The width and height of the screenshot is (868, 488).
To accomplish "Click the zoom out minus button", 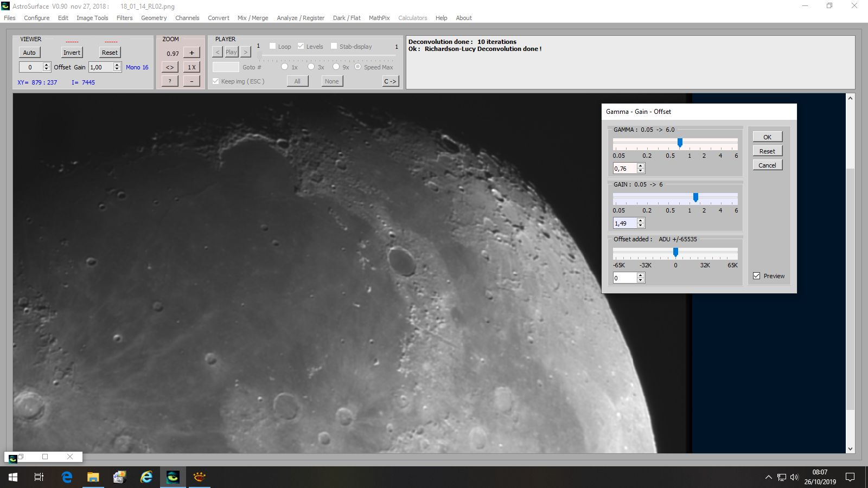I will click(192, 81).
